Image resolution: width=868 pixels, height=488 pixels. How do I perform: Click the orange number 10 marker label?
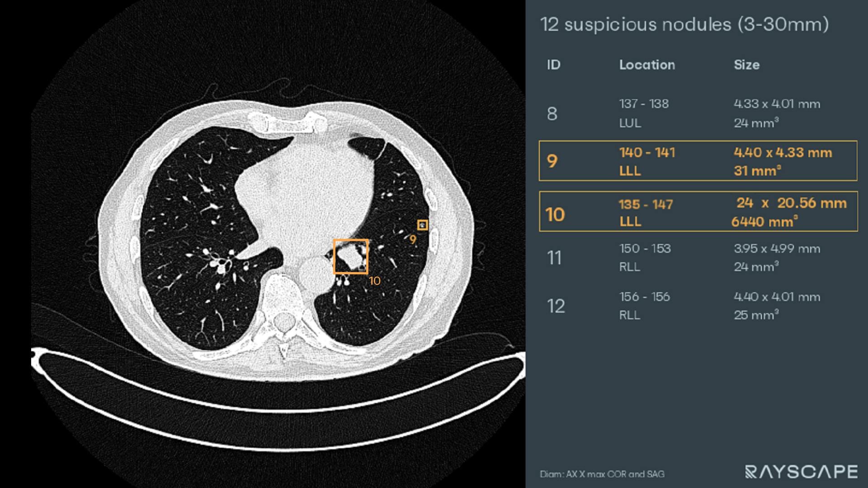374,281
